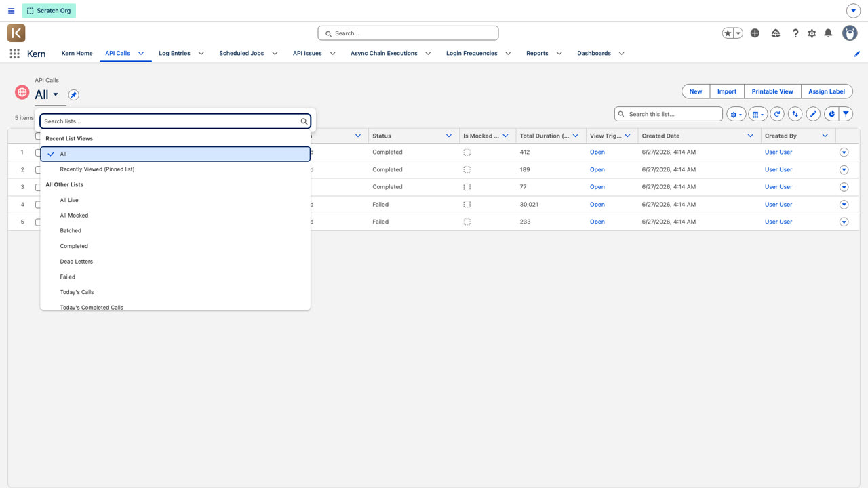Click the hamburger menu icon at top left
The height and width of the screenshot is (488, 868).
coord(11,11)
